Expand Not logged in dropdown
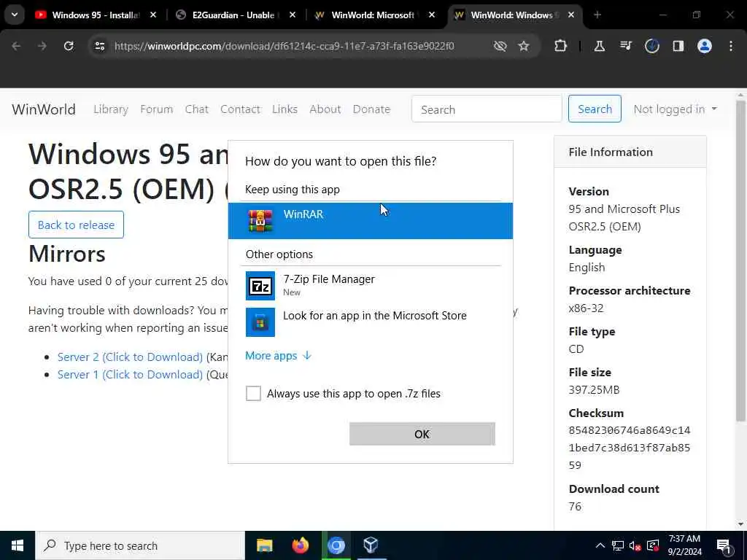 (x=675, y=109)
